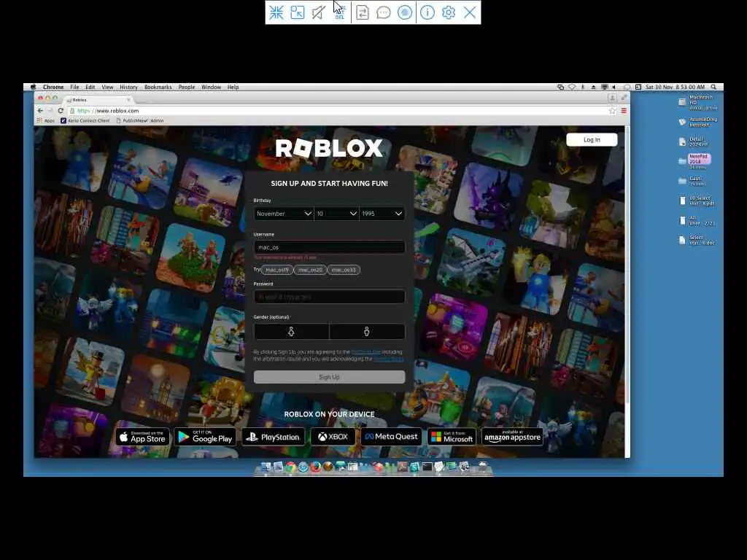Select the Roblox browser tab

[x=98, y=100]
